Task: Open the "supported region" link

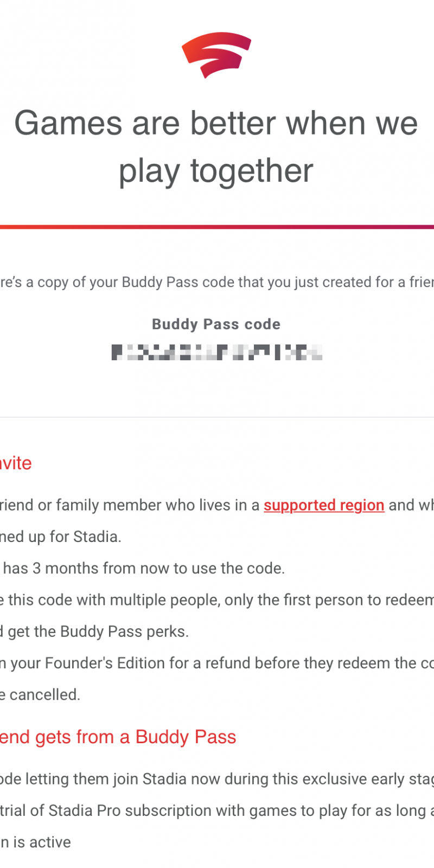Action: coord(324,505)
